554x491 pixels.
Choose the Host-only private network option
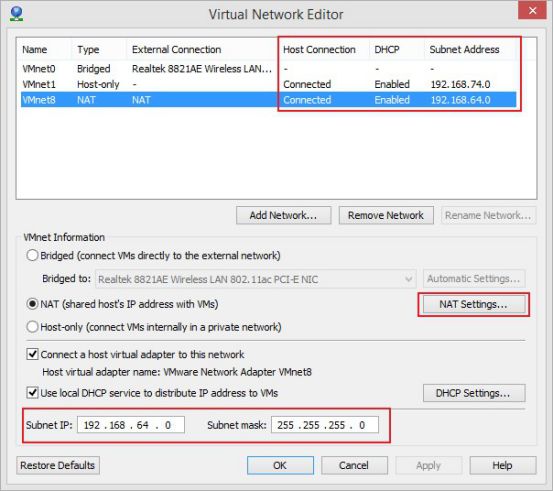pos(32,327)
